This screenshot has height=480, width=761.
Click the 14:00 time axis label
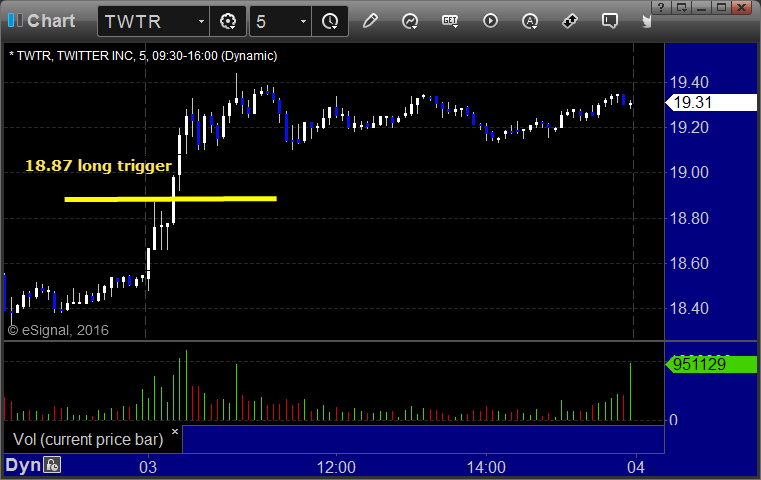click(486, 467)
